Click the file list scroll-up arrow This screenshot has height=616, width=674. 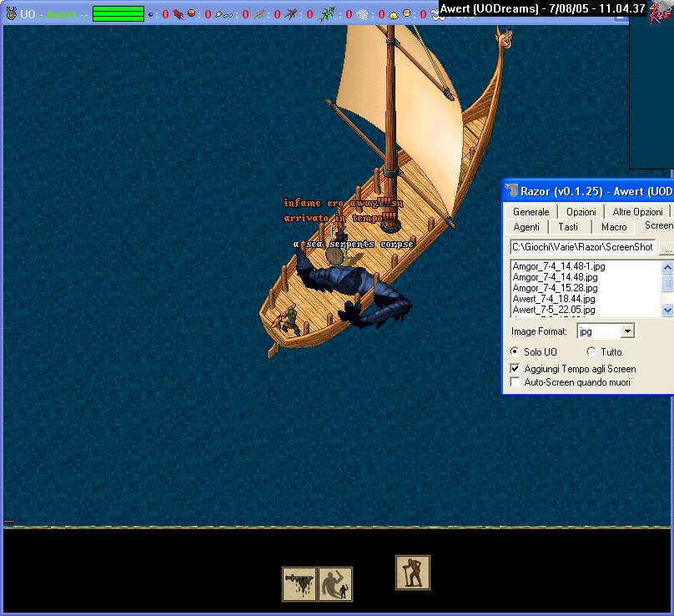click(x=667, y=267)
